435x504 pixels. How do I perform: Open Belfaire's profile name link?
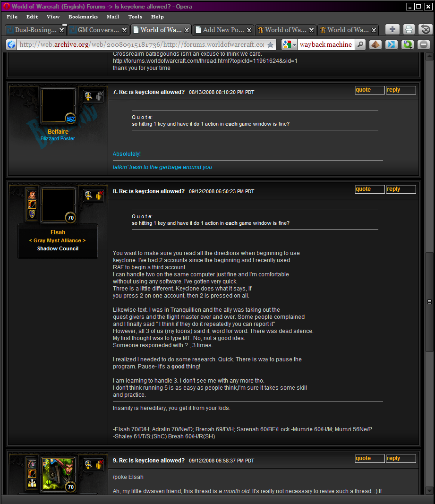point(58,131)
